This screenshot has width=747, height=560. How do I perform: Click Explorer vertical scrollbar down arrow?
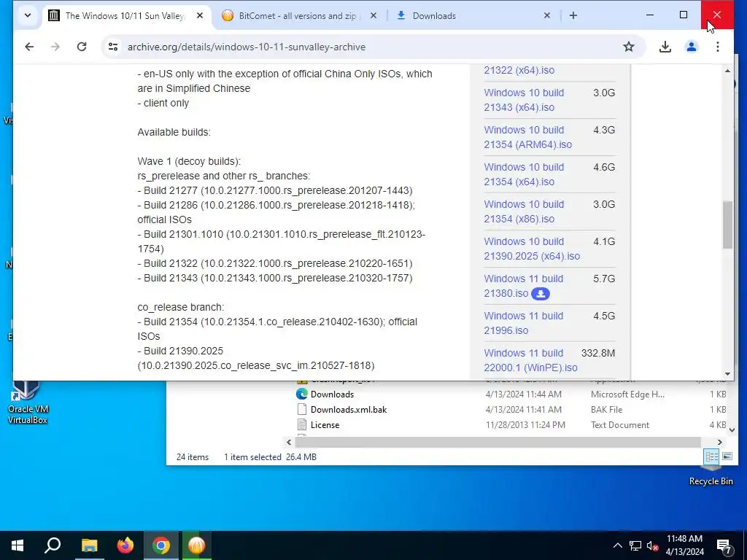click(x=732, y=429)
